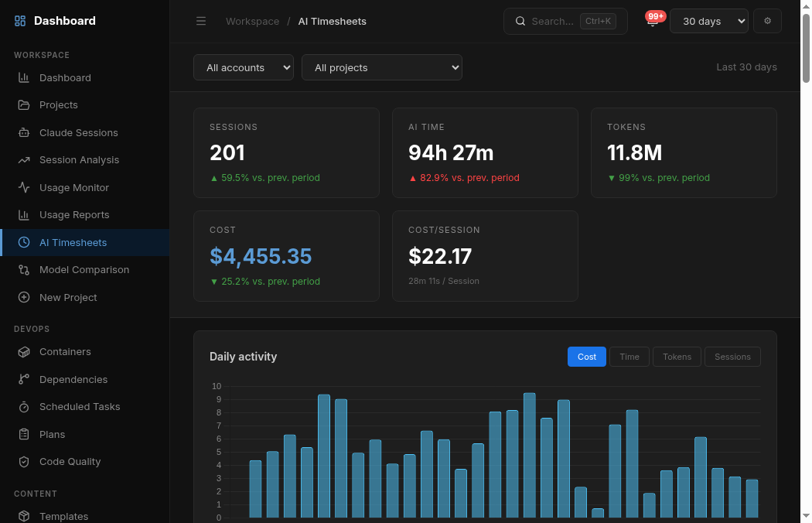Open the notifications bell with 99+ badge

coord(653,22)
